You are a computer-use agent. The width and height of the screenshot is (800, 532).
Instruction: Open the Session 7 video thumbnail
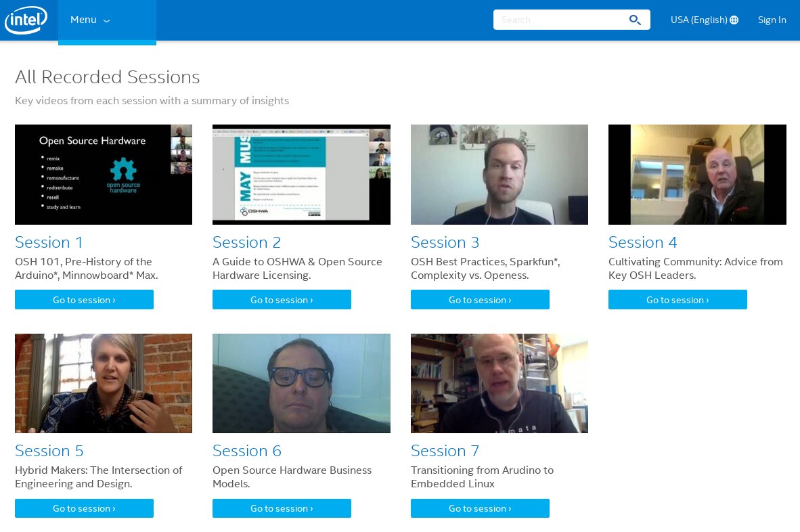tap(499, 383)
